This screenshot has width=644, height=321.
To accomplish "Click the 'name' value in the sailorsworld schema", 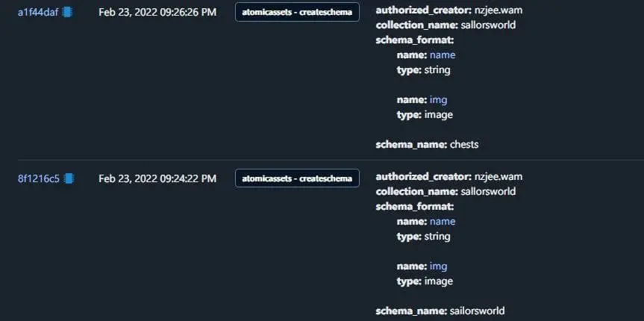I will coord(443,222).
